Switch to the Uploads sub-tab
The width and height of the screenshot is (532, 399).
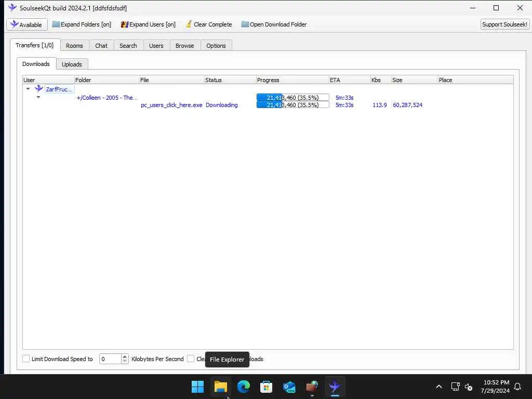[x=72, y=64]
